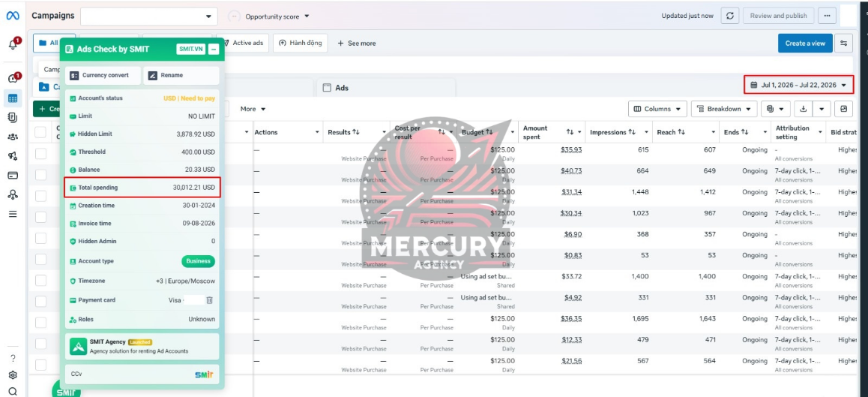Click the SMIT Agency renting ad accounts banner
This screenshot has height=397, width=868.
pyautogui.click(x=142, y=347)
